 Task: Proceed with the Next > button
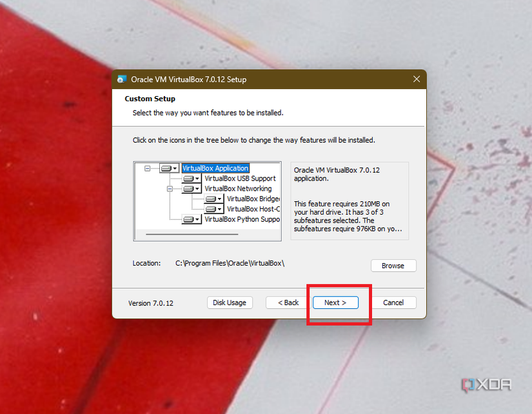335,302
